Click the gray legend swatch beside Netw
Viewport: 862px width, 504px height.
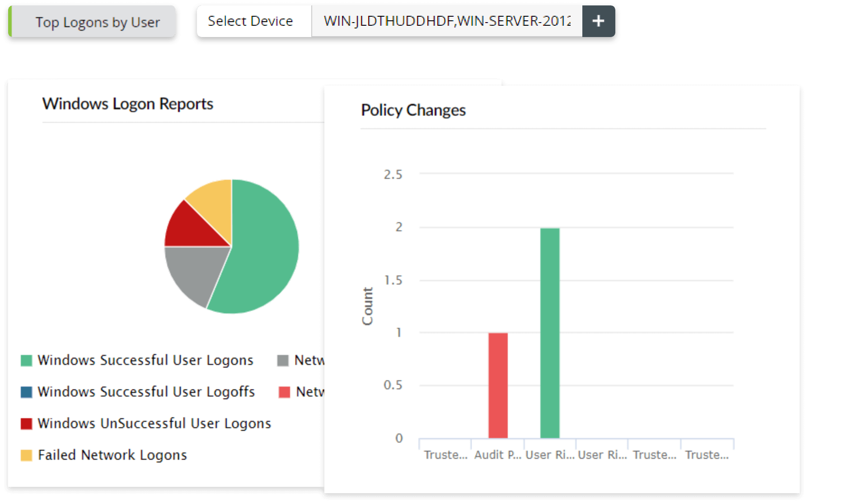[x=283, y=360]
